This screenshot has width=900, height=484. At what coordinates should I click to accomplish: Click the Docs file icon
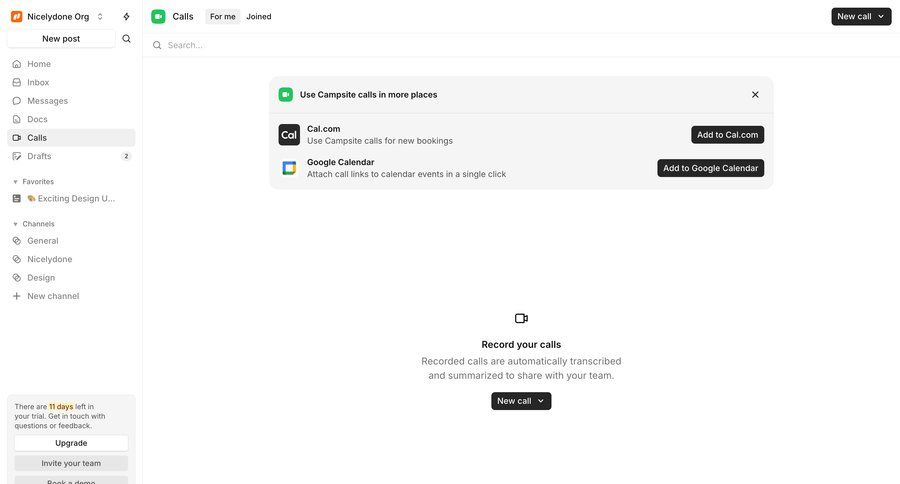[17, 119]
